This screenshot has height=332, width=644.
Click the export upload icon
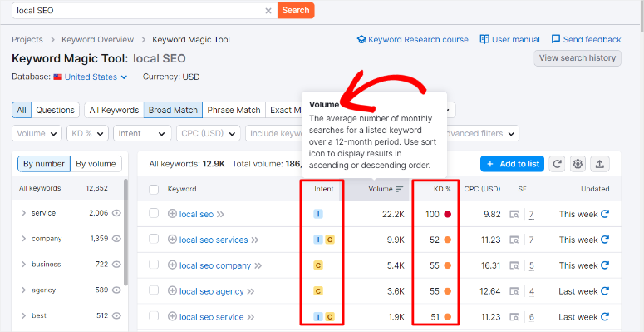[x=600, y=164]
